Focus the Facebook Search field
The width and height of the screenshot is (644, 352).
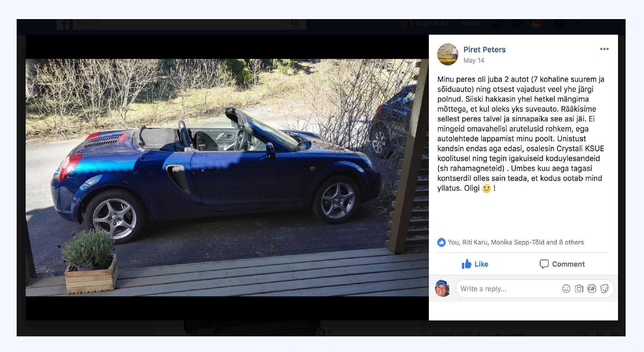pyautogui.click(x=189, y=24)
